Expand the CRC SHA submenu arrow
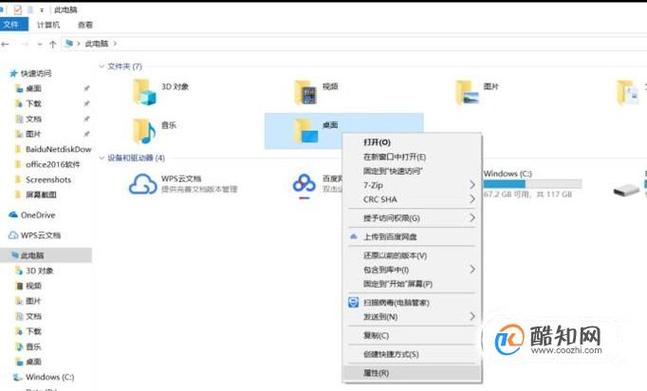647x391 pixels. [x=472, y=199]
